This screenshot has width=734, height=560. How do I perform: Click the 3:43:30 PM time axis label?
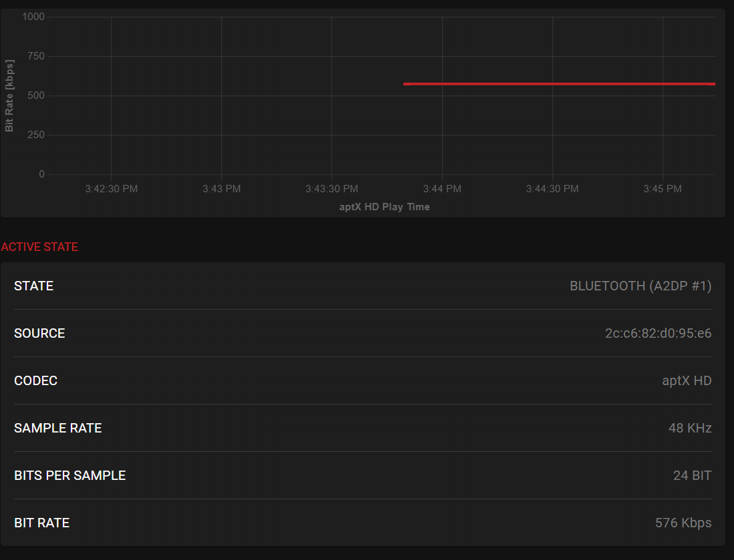pyautogui.click(x=331, y=189)
